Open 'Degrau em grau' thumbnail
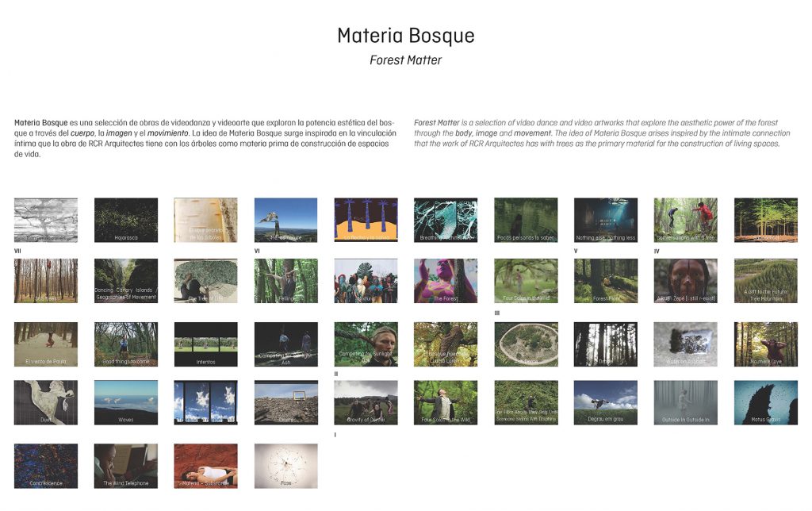The image size is (812, 511). point(606,402)
